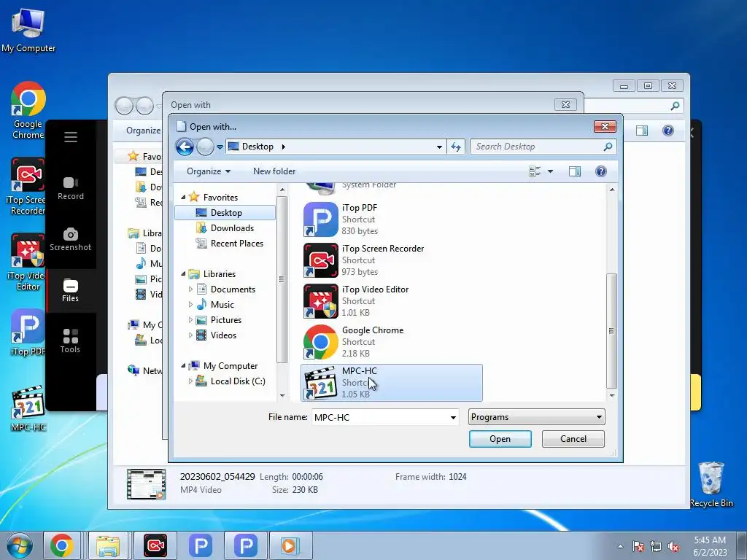Click the navigation pane scroll down arrow
This screenshot has height=560, width=747.
pos(282,395)
